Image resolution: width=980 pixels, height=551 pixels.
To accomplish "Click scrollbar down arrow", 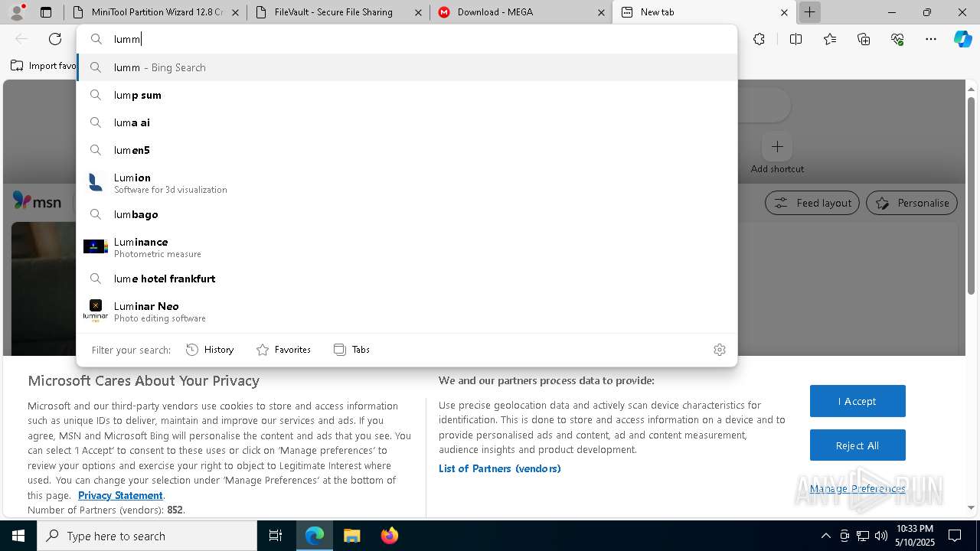I will tap(971, 507).
